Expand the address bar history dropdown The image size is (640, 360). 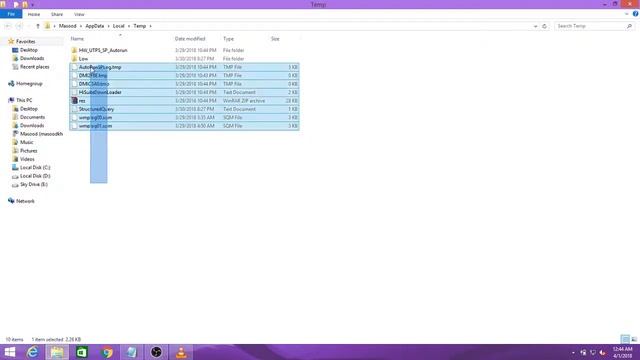click(x=536, y=26)
